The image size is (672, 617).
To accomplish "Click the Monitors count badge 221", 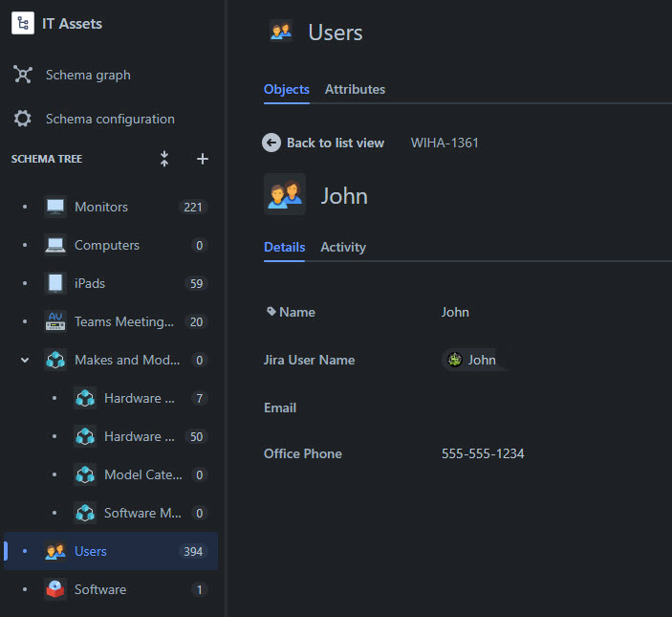I will point(193,207).
